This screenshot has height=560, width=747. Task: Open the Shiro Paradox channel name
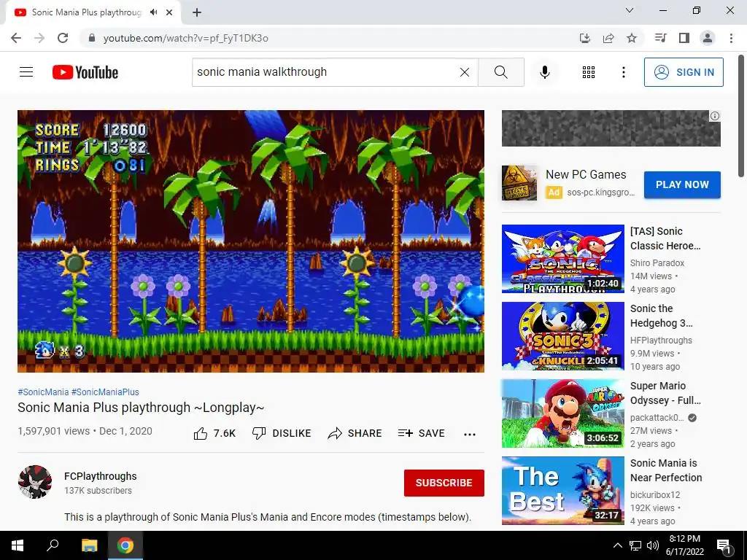coord(657,262)
